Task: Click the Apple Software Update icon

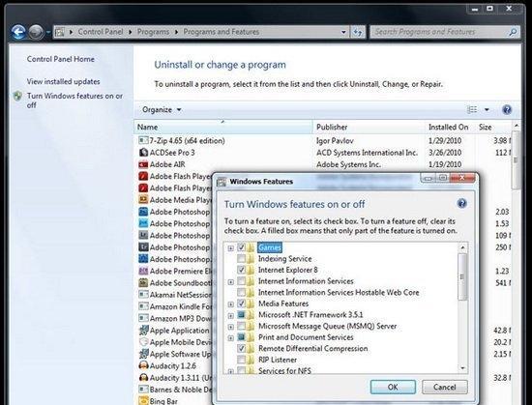Action: click(143, 354)
